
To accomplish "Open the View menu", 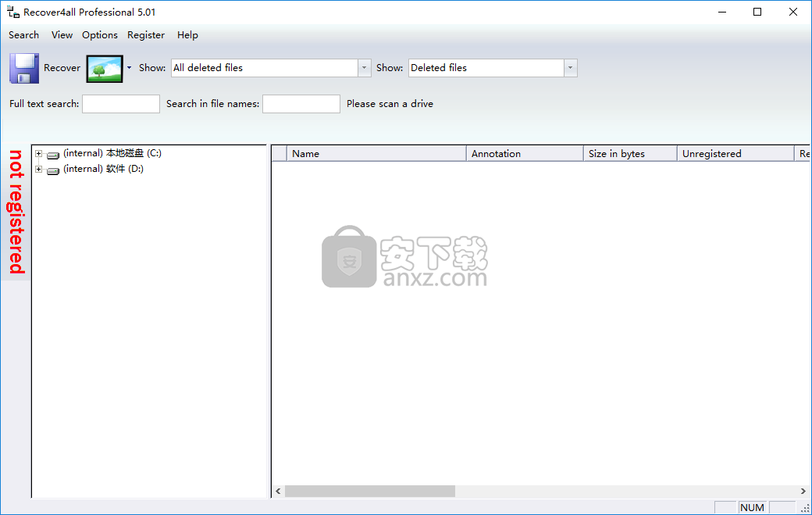I will tap(62, 34).
